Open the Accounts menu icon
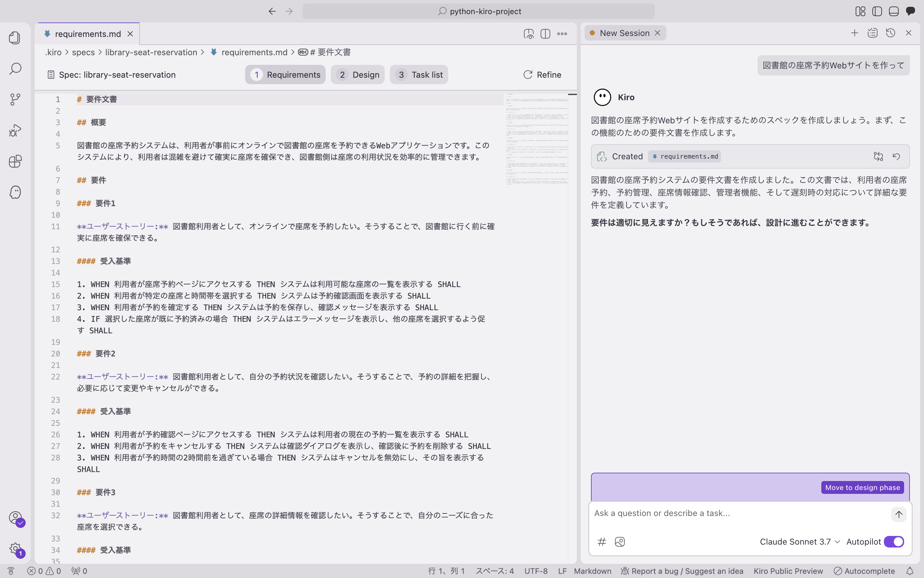The width and height of the screenshot is (924, 578). tap(16, 518)
